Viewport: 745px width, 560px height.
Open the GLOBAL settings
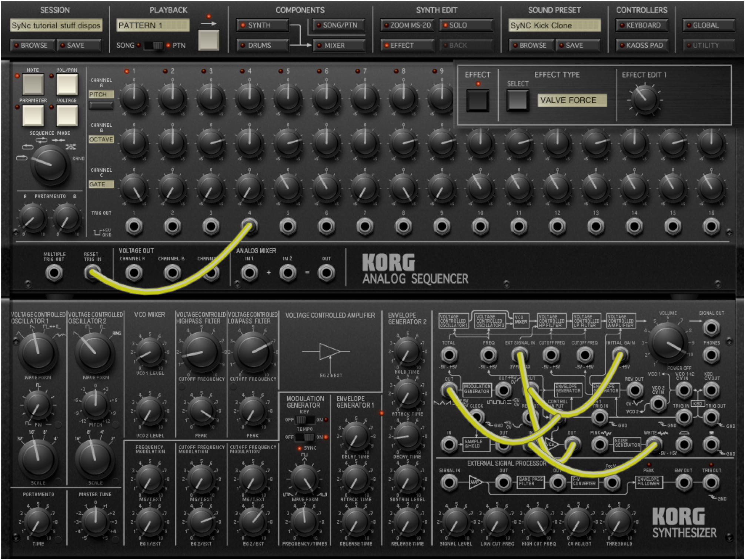tap(709, 25)
